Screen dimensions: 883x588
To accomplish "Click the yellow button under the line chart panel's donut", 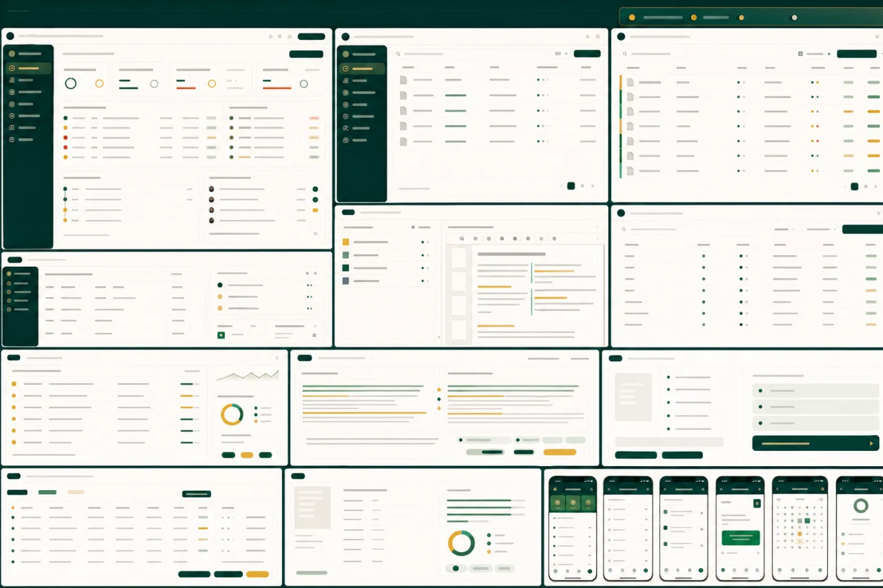I will [x=247, y=455].
